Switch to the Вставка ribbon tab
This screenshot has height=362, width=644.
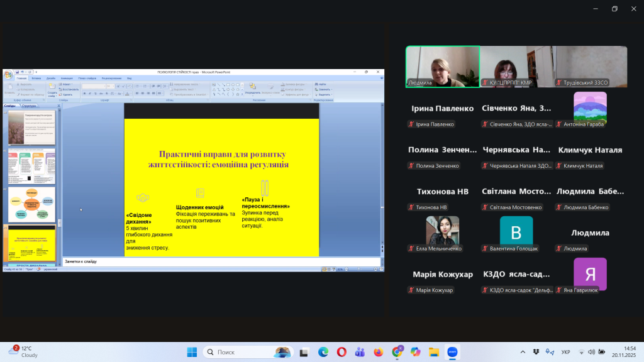point(36,79)
